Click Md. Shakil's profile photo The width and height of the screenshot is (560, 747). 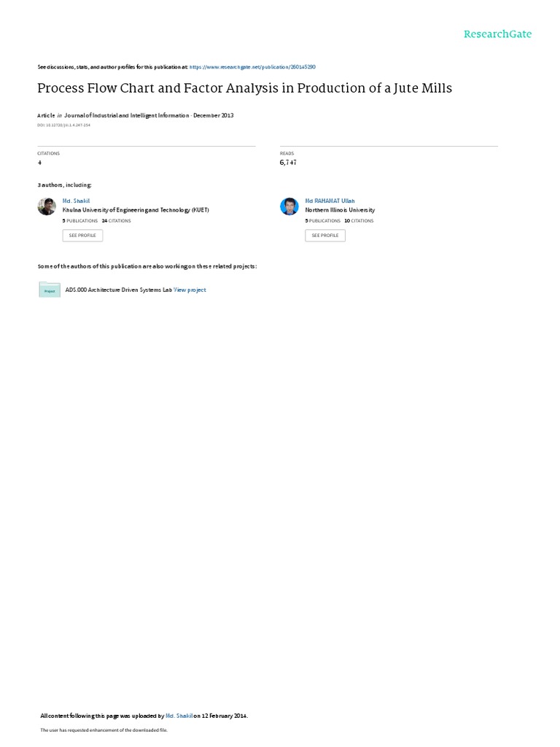point(47,206)
